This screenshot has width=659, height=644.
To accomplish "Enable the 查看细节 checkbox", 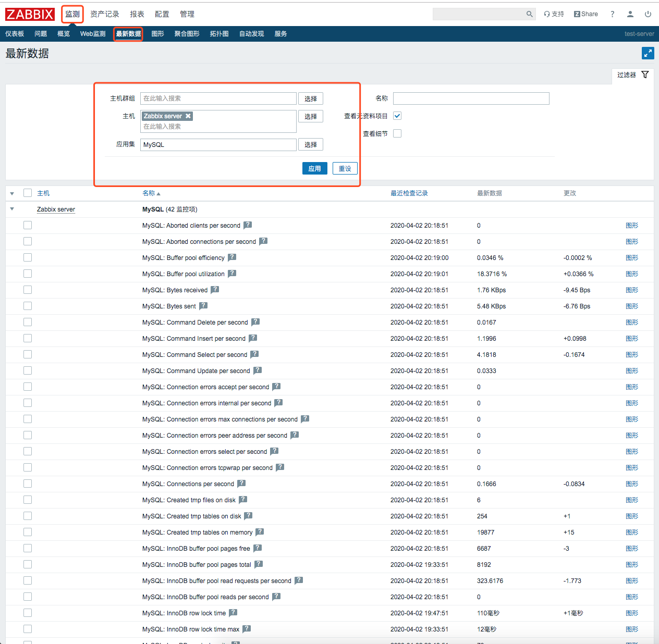I will click(x=397, y=133).
